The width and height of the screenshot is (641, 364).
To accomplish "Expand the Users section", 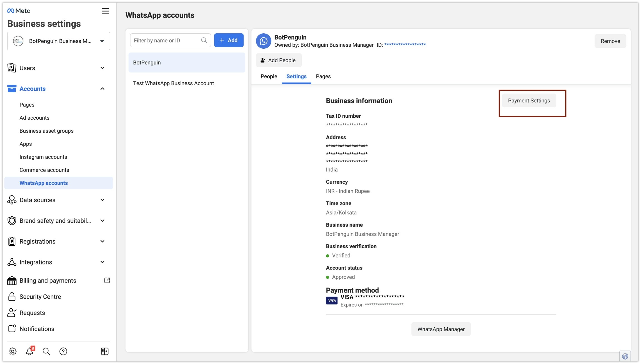I will tap(102, 68).
